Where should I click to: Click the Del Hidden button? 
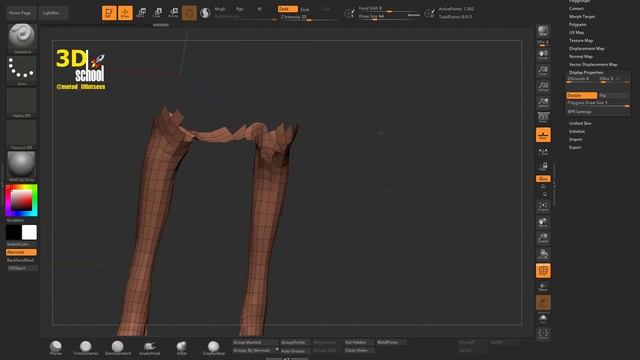pyautogui.click(x=359, y=342)
